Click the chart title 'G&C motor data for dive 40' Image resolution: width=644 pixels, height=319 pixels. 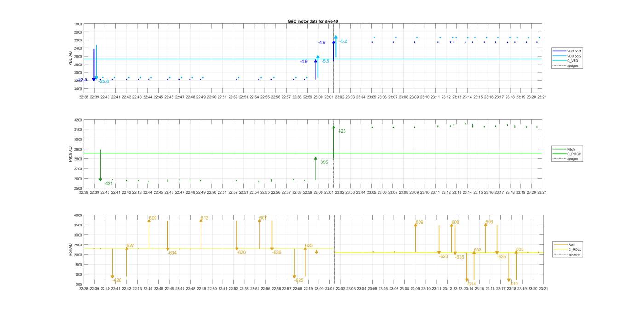click(x=313, y=21)
